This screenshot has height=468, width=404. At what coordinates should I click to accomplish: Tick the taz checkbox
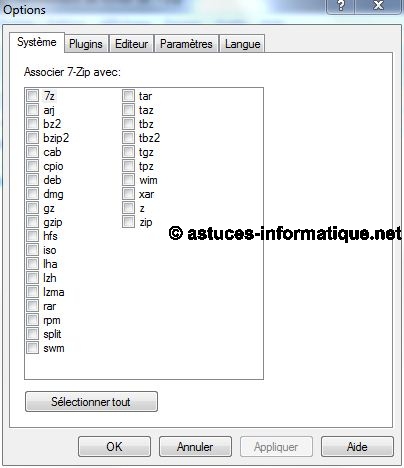pyautogui.click(x=128, y=110)
